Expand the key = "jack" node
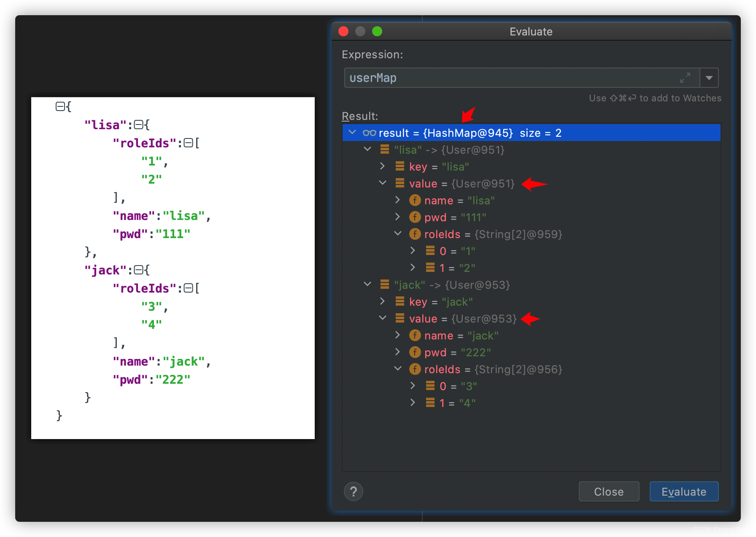 [382, 301]
